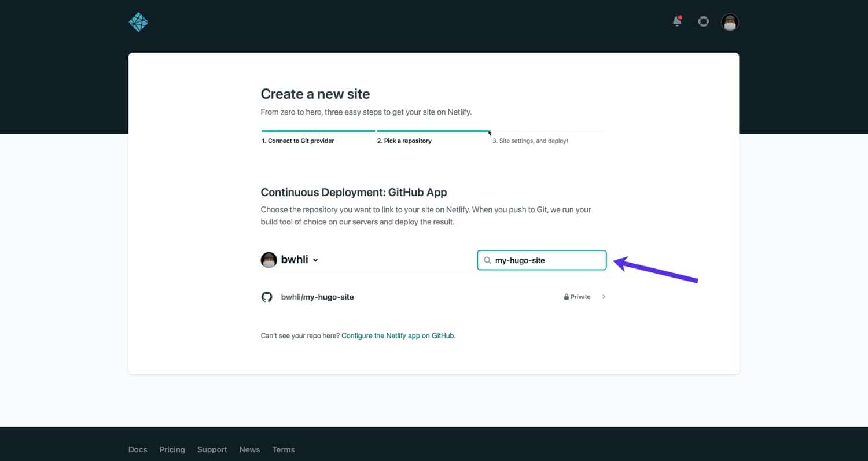Collapse the bwhli organization selector chevron
868x461 pixels.
click(x=315, y=260)
